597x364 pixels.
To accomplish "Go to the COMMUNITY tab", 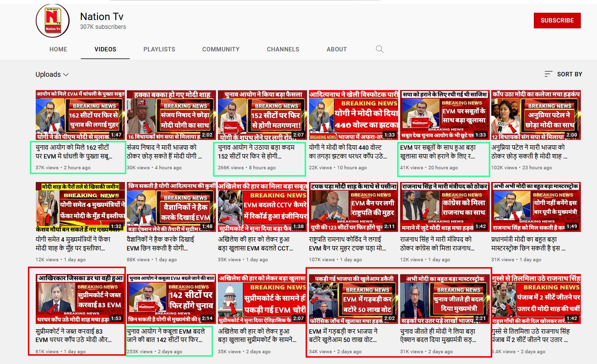I will pos(221,49).
